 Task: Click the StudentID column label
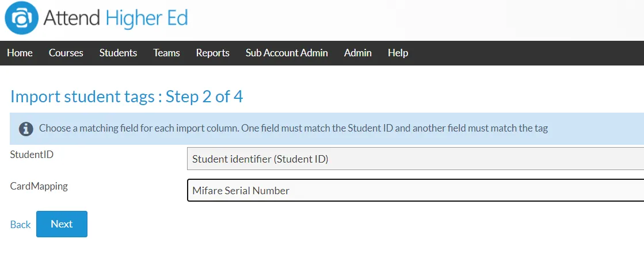(x=32, y=155)
